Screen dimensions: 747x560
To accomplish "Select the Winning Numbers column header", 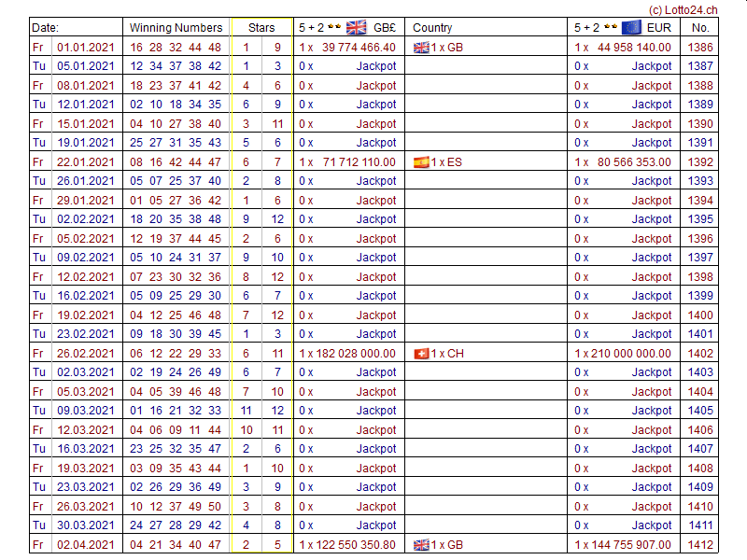I will [176, 28].
